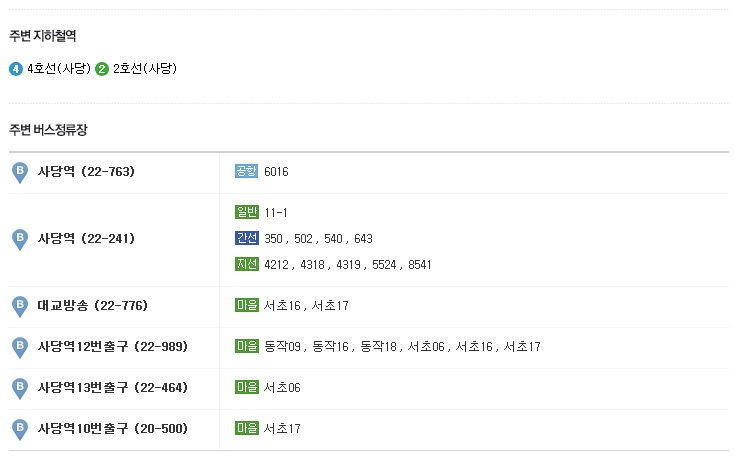Click the blue line 4 subway icon
This screenshot has width=734, height=469.
coord(16,69)
